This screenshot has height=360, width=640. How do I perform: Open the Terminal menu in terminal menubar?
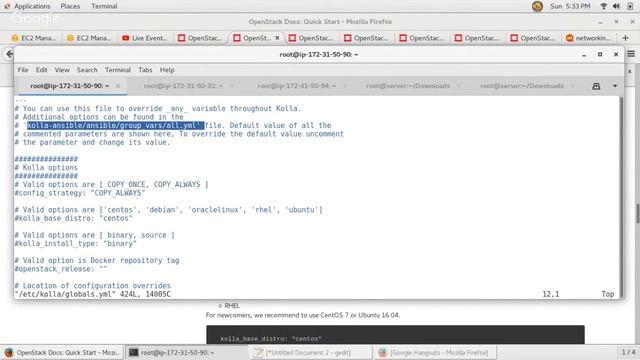point(118,70)
